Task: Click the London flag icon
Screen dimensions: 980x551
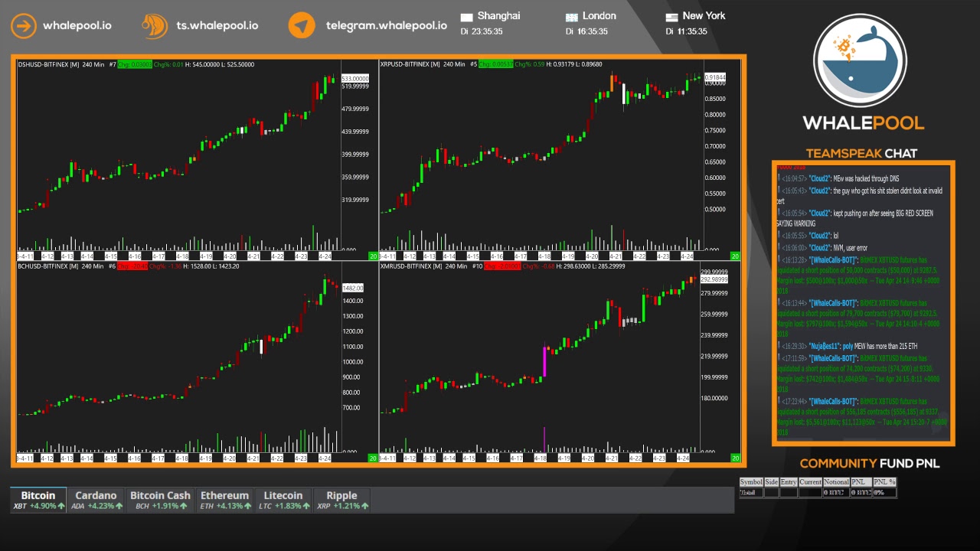Action: 571,17
